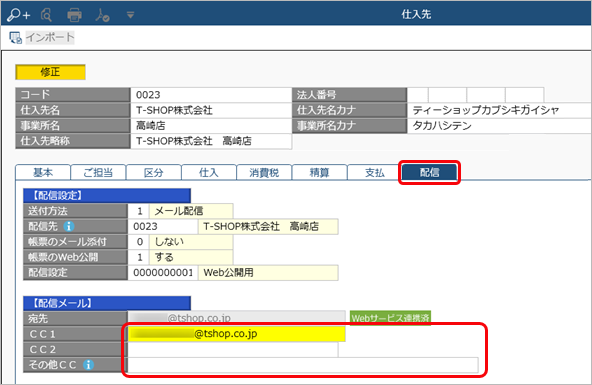Click the 帳票のWeb公開 code field
The width and height of the screenshot is (592, 385).
coord(139,257)
